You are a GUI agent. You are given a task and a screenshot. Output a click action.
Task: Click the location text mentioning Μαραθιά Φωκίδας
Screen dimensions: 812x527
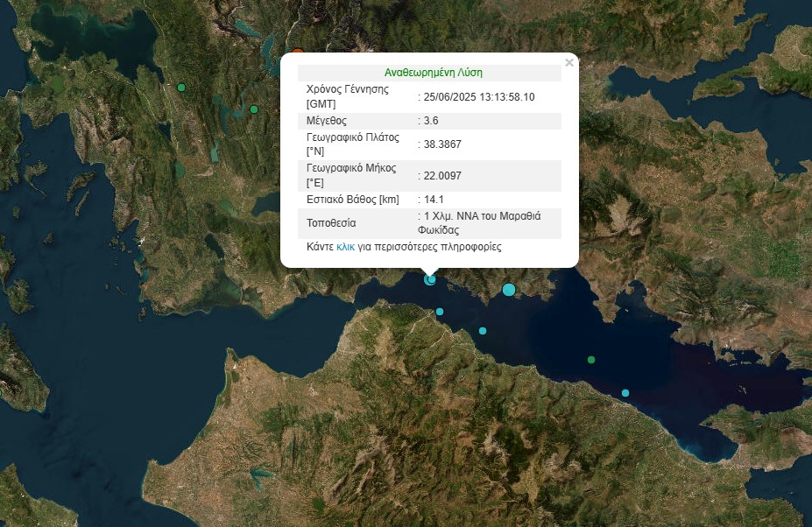point(488,223)
